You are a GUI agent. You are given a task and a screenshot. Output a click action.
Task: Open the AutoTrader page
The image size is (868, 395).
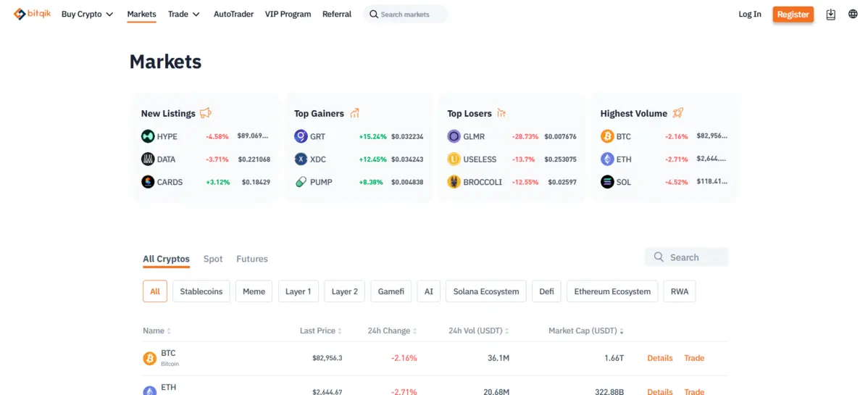click(x=233, y=14)
